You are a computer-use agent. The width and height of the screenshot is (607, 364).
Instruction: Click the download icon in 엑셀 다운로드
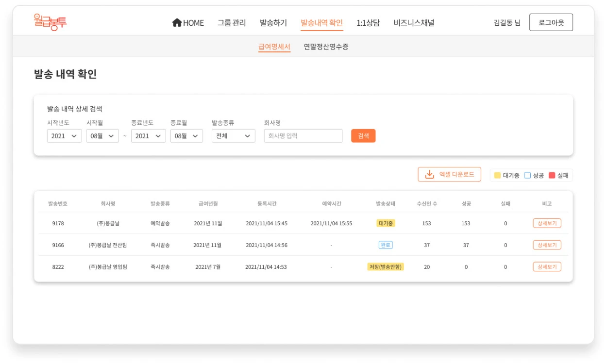(429, 174)
